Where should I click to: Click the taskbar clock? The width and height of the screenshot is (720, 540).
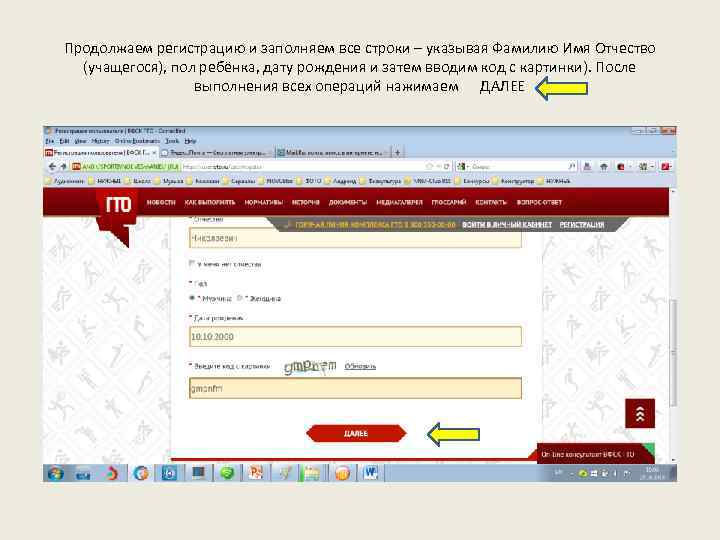652,473
